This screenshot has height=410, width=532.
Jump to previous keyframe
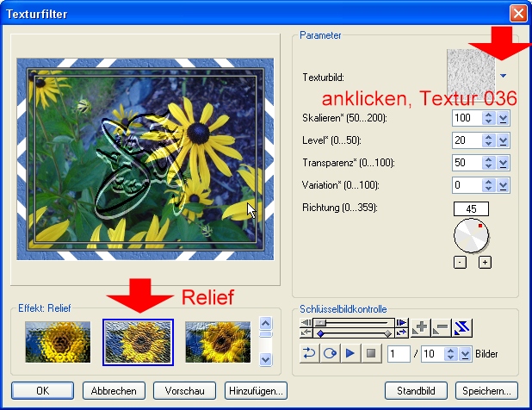(x=306, y=332)
